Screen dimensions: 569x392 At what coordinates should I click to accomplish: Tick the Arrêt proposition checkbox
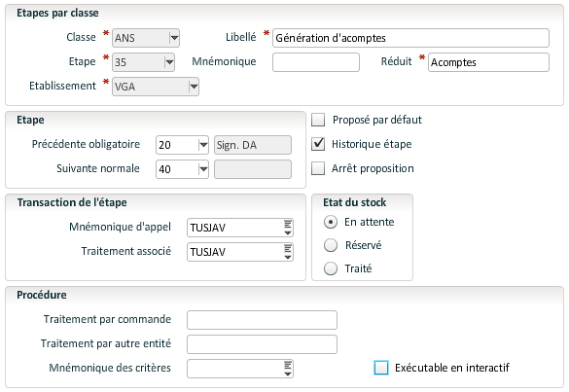tap(318, 168)
